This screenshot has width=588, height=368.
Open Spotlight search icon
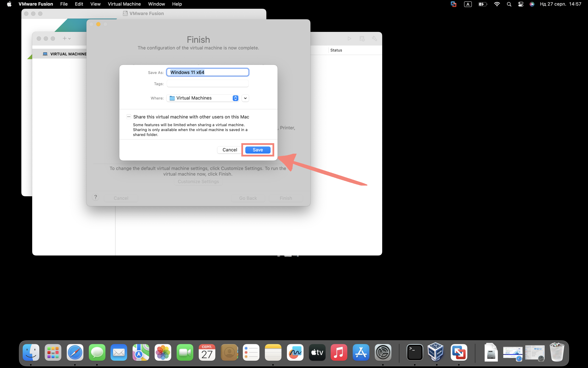[509, 4]
